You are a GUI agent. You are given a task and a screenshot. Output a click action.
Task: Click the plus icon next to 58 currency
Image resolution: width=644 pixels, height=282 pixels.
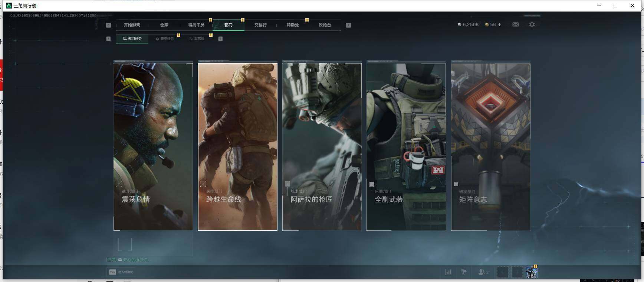click(x=499, y=25)
